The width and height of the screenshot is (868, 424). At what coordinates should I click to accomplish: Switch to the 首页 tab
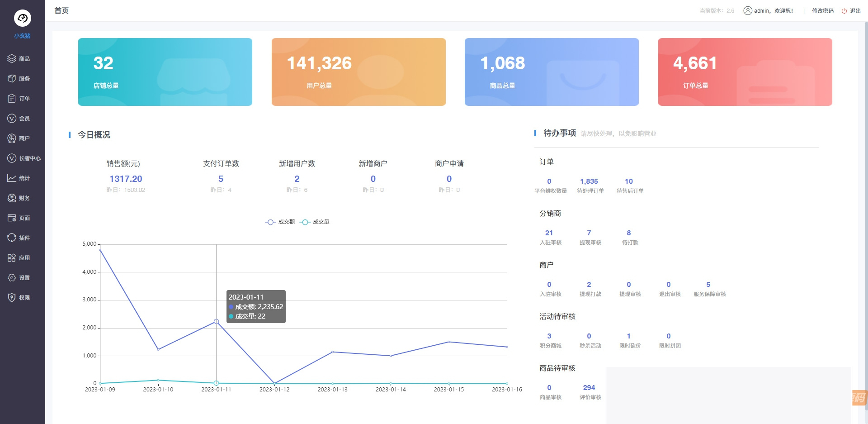point(61,10)
